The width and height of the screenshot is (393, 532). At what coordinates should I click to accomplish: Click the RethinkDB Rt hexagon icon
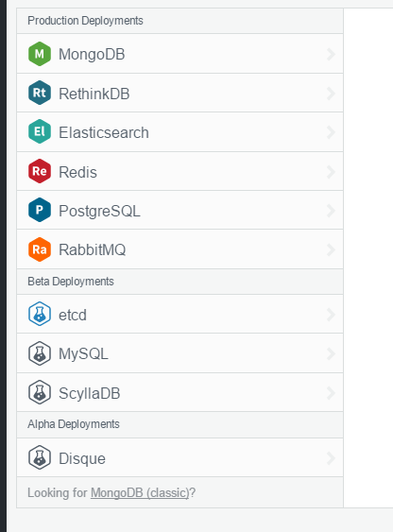coord(40,93)
